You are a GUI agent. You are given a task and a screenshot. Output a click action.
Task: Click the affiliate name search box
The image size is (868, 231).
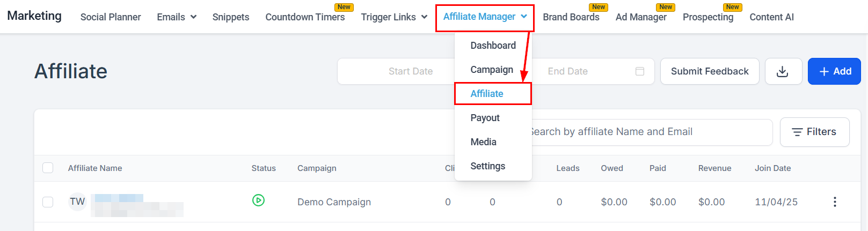click(651, 132)
